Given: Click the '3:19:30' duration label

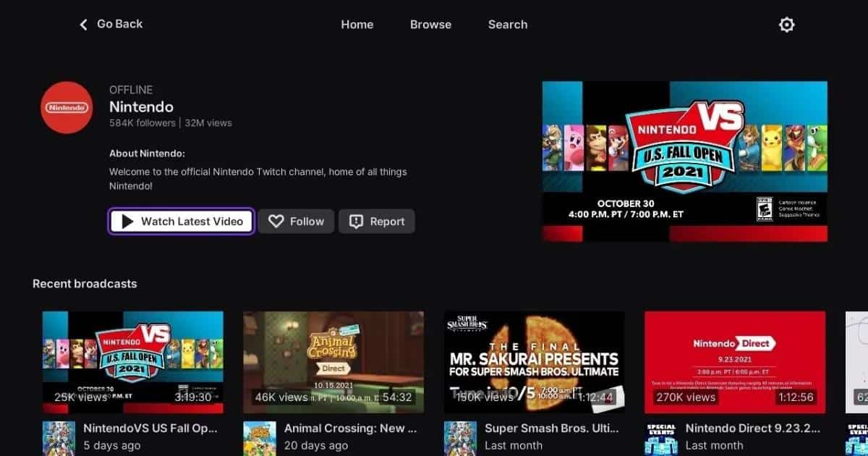Looking at the screenshot, I should coord(193,397).
